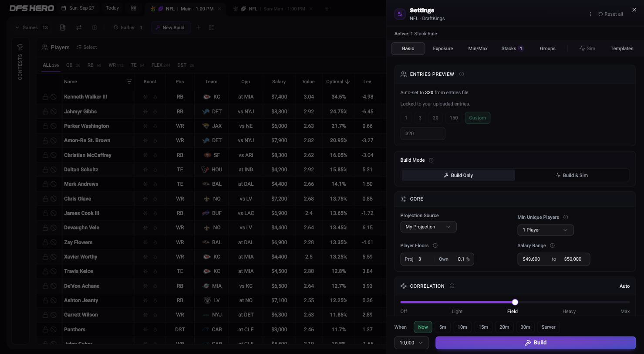Add a new slate tab with the plus icon

tap(327, 9)
